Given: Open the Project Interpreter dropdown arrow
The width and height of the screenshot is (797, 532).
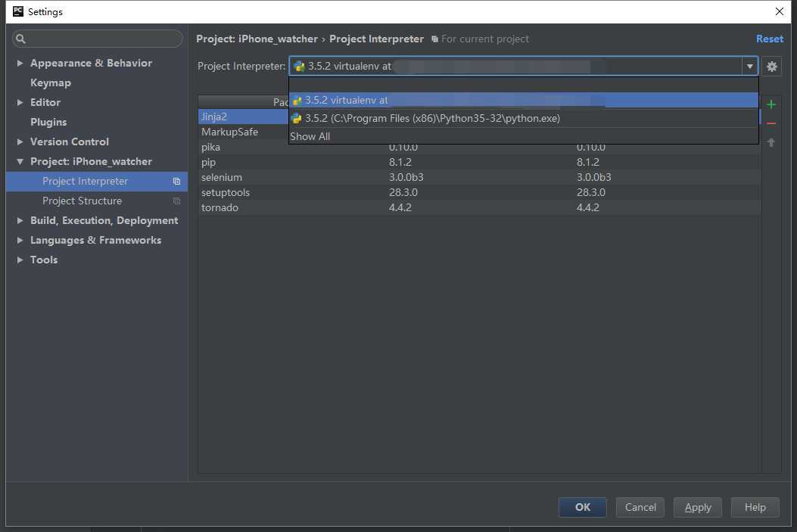Looking at the screenshot, I should 749,66.
